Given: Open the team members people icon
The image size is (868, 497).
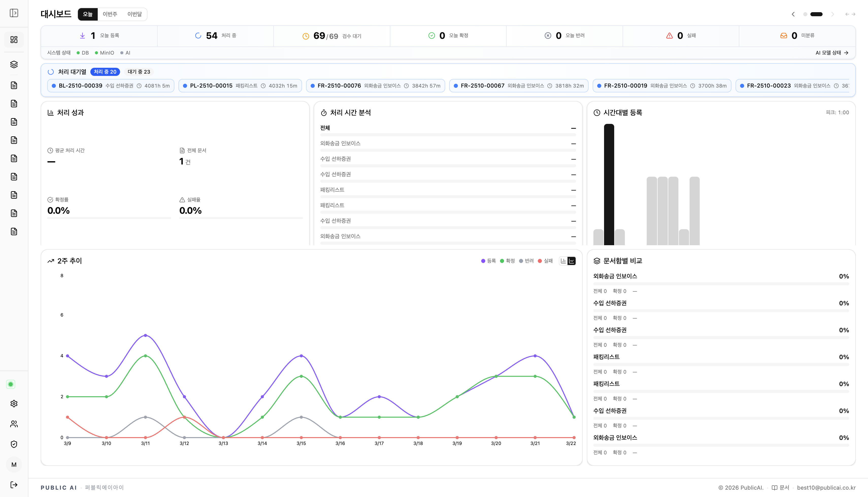Looking at the screenshot, I should coord(14,424).
